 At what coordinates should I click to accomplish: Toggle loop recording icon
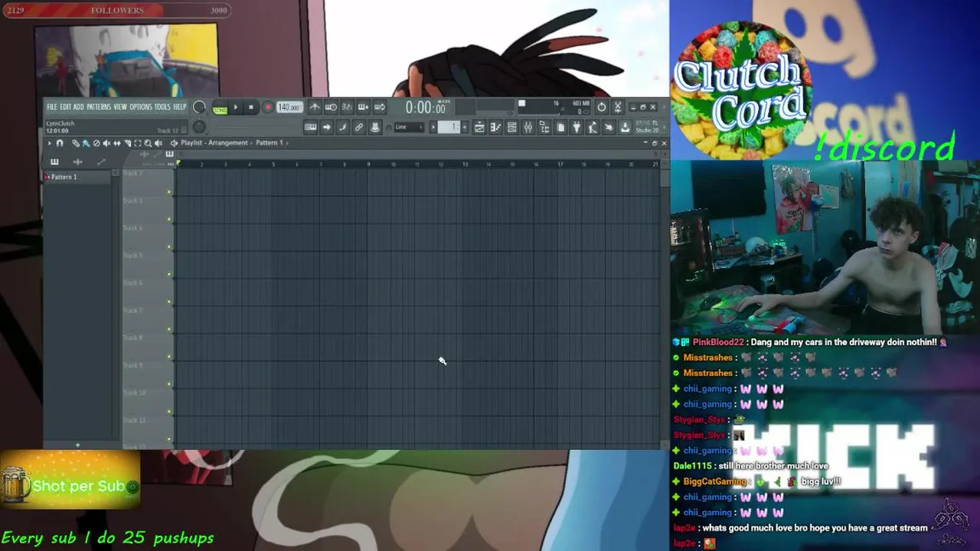tap(379, 107)
